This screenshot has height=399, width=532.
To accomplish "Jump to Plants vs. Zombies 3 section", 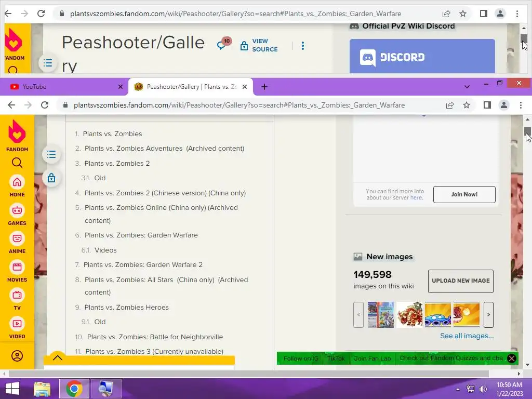I will 154,352.
